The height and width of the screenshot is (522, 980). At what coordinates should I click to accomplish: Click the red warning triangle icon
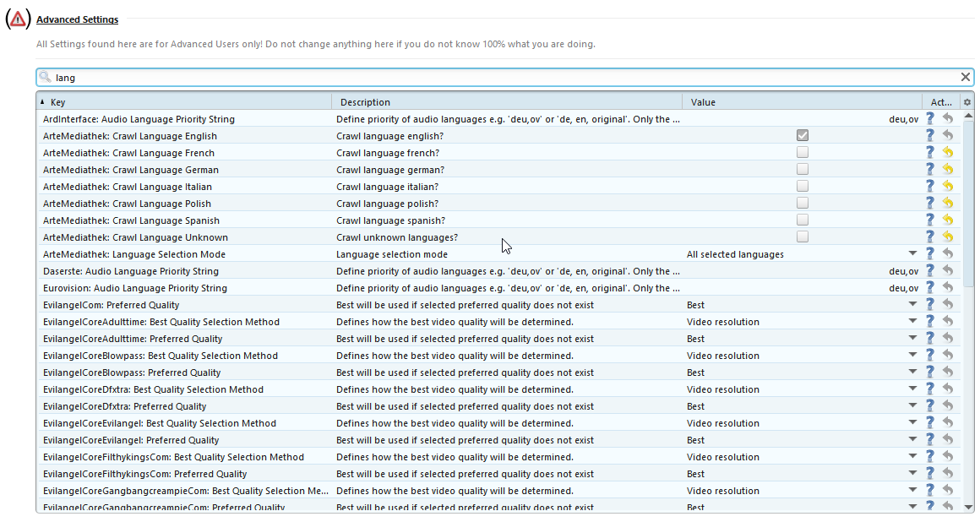(18, 19)
